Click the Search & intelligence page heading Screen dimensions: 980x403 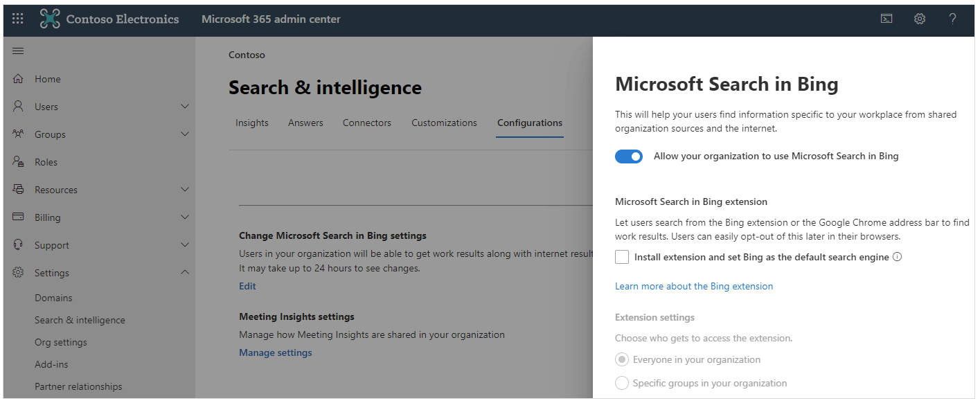(325, 88)
